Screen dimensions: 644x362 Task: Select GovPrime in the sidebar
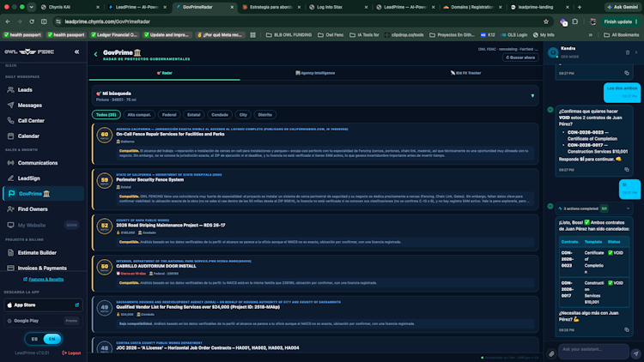(43, 194)
